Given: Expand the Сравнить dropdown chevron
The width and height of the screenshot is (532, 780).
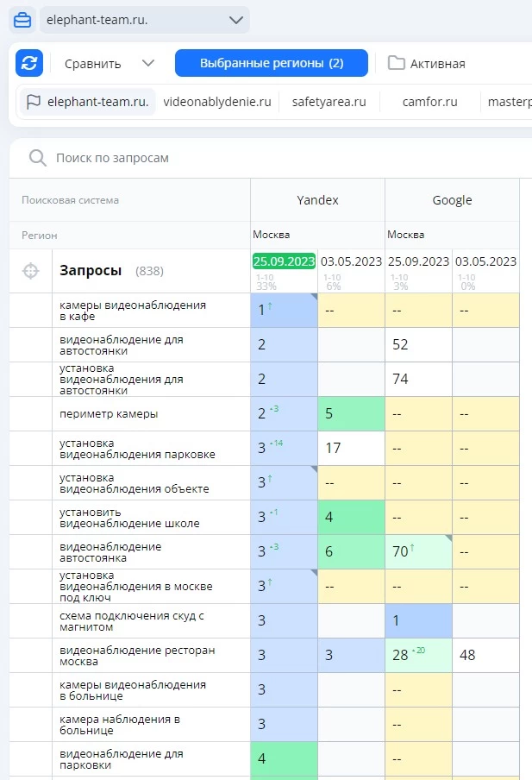Looking at the screenshot, I should pyautogui.click(x=147, y=63).
